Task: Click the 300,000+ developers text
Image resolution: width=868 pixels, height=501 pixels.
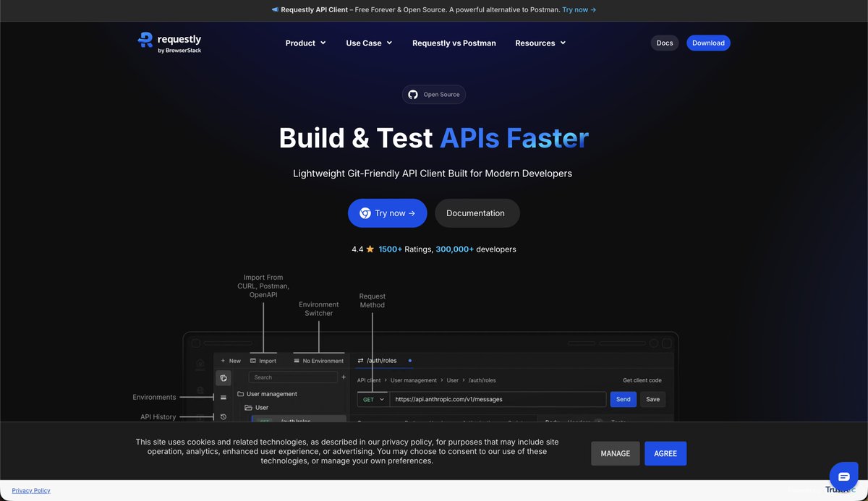Action: tap(476, 249)
